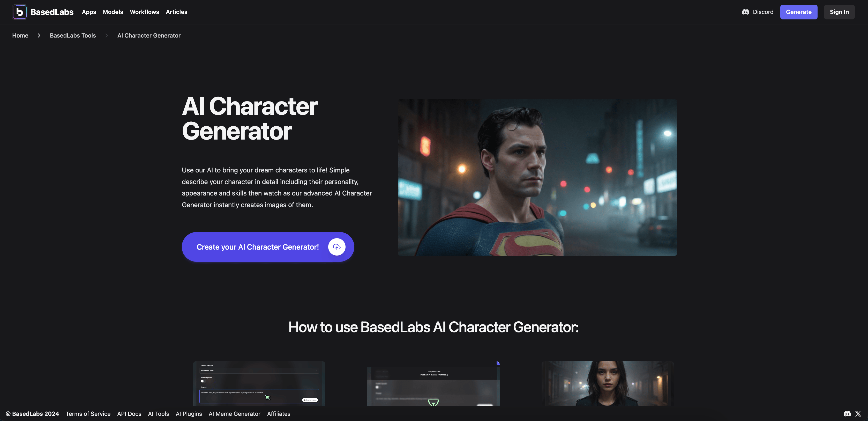This screenshot has width=868, height=421.
Task: Click the breadcrumb chevron after BasedLabs Tools
Action: point(106,35)
